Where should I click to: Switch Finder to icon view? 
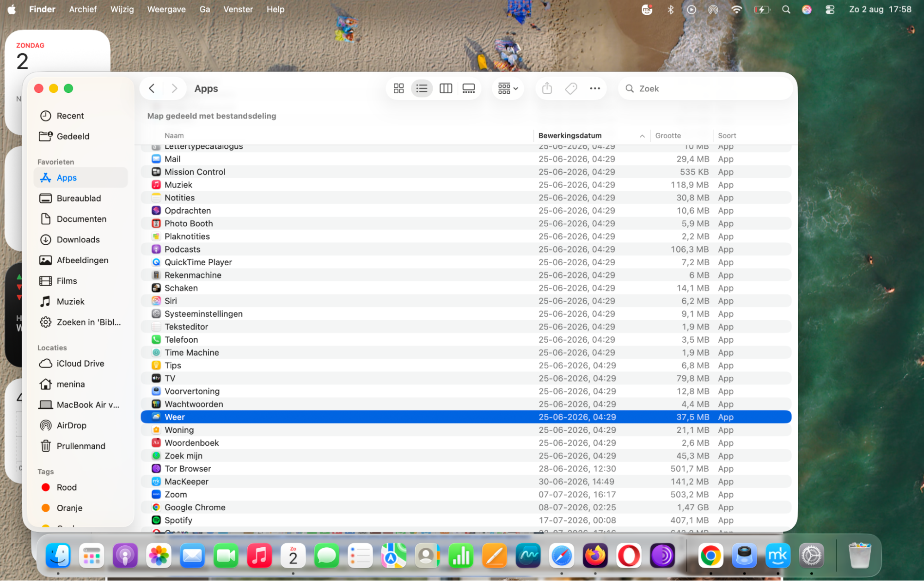(x=398, y=88)
